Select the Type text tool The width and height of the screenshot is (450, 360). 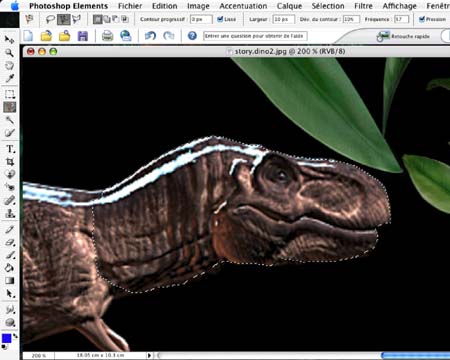click(x=10, y=149)
